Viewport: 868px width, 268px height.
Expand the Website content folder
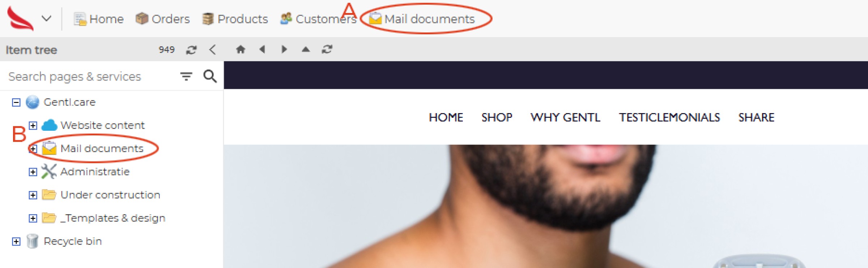(x=33, y=125)
